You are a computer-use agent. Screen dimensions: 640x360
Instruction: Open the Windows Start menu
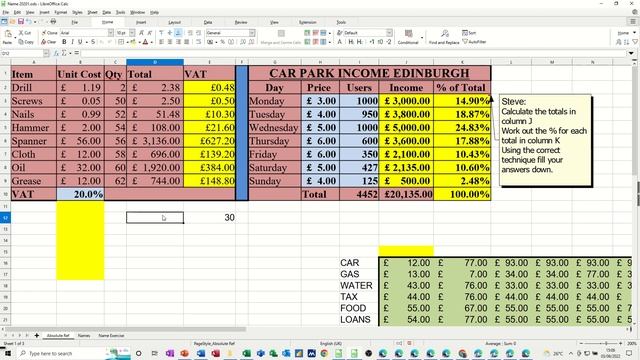8,353
